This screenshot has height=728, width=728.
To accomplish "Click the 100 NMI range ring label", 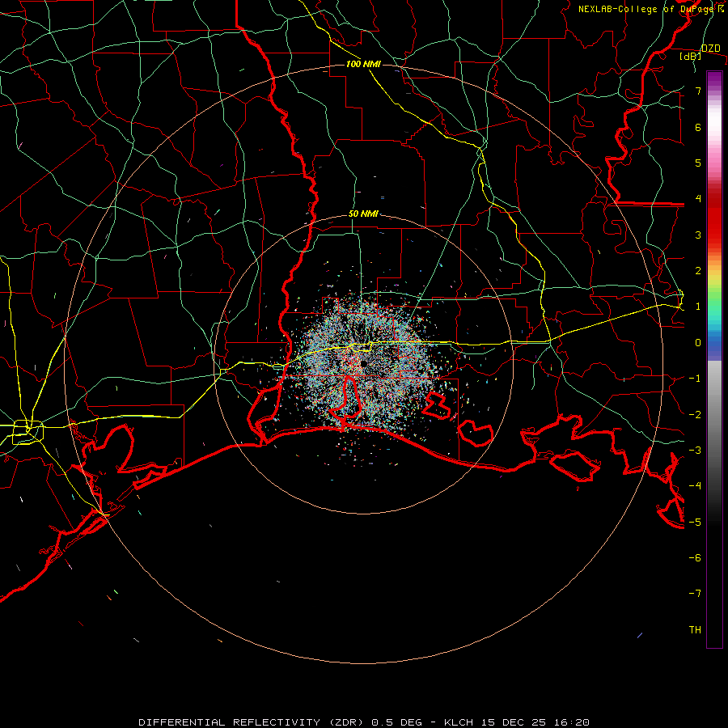I will point(363,64).
